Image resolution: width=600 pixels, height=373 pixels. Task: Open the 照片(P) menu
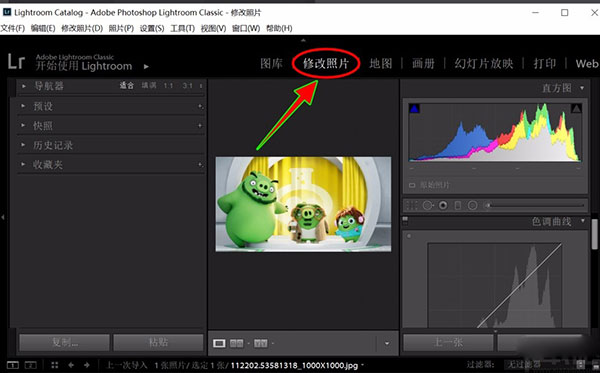coord(121,28)
